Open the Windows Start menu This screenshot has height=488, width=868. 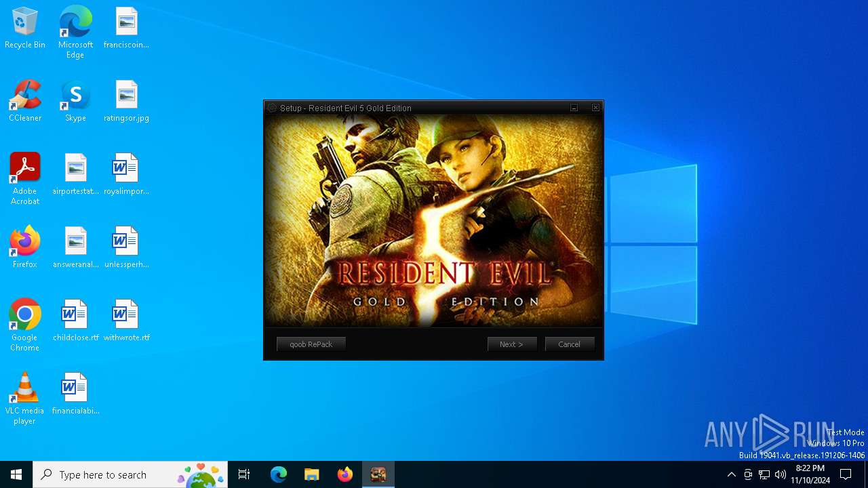point(16,474)
